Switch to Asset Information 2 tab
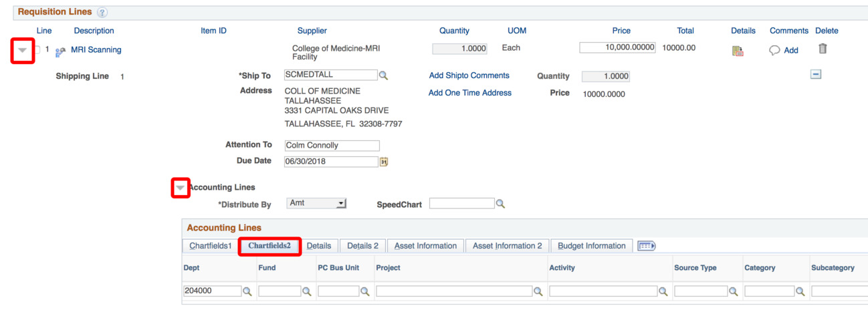The image size is (868, 324). click(508, 246)
